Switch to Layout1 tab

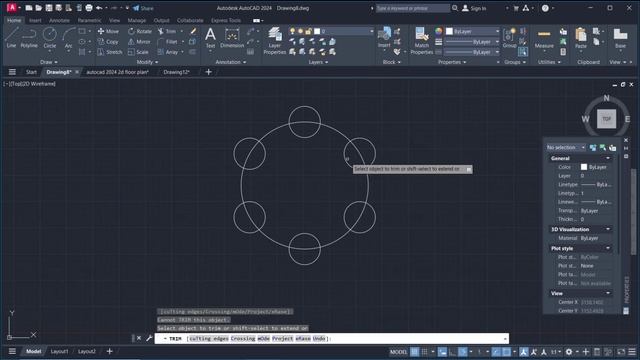pyautogui.click(x=59, y=351)
